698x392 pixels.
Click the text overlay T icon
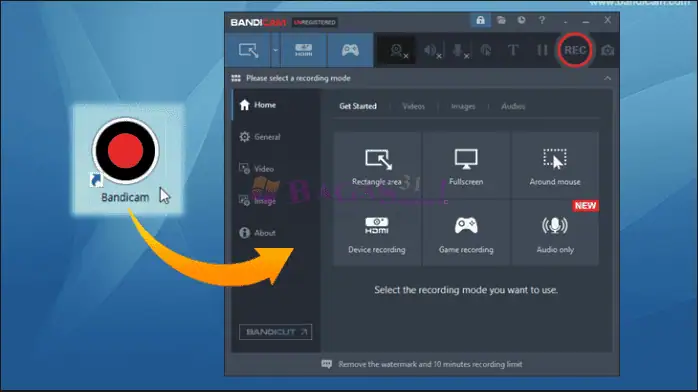tap(513, 50)
